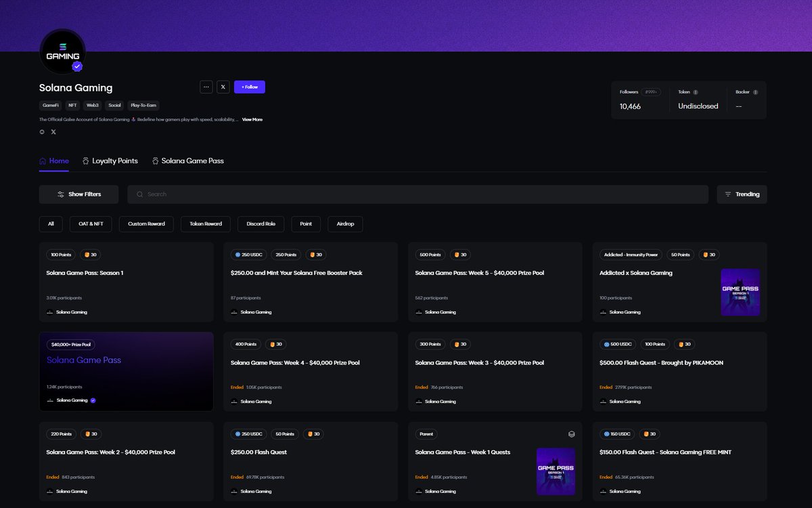Screen dimensions: 812x508
Task: Click the Solana Game Pass tab icon
Action: pyautogui.click(x=155, y=161)
